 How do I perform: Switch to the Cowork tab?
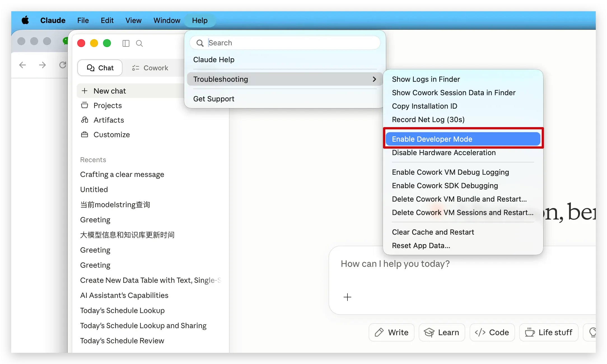tap(150, 68)
